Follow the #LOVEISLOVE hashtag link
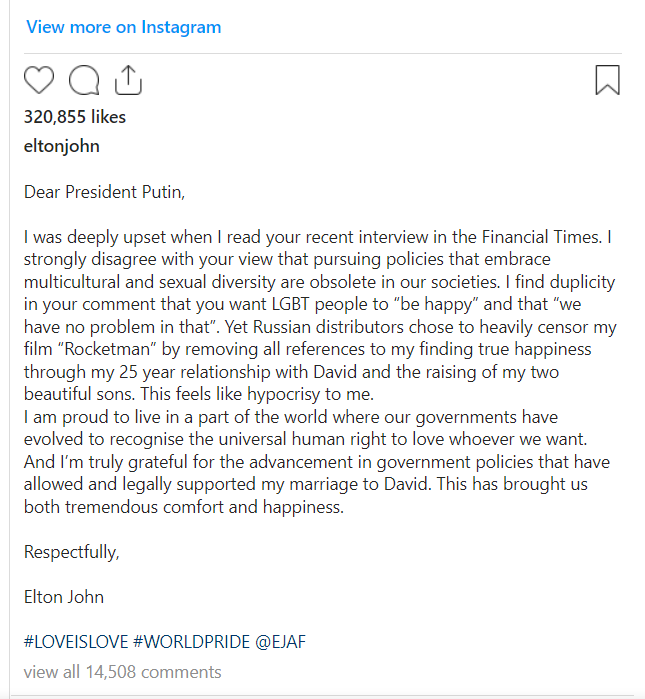This screenshot has height=699, width=645. [x=76, y=642]
